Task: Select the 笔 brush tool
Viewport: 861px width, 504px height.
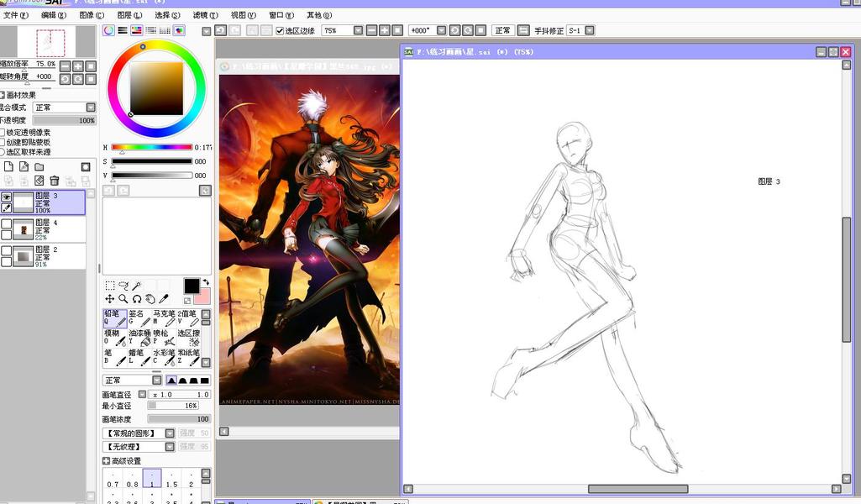Action: [115, 357]
